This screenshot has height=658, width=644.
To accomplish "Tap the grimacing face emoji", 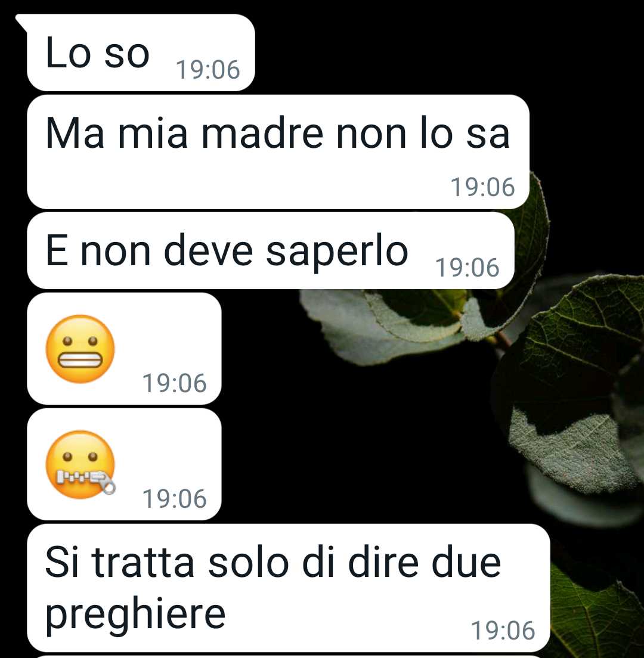I will pyautogui.click(x=80, y=349).
